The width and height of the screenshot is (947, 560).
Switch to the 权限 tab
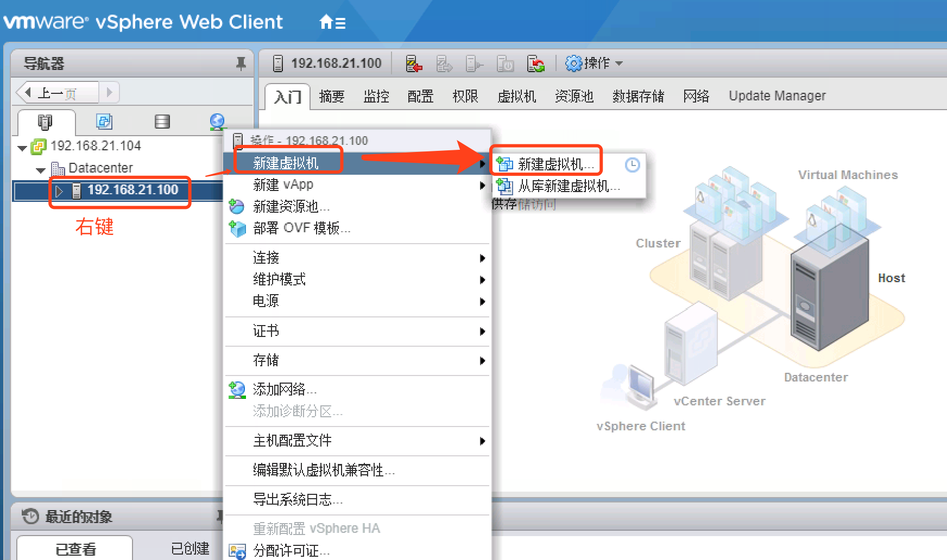point(465,96)
